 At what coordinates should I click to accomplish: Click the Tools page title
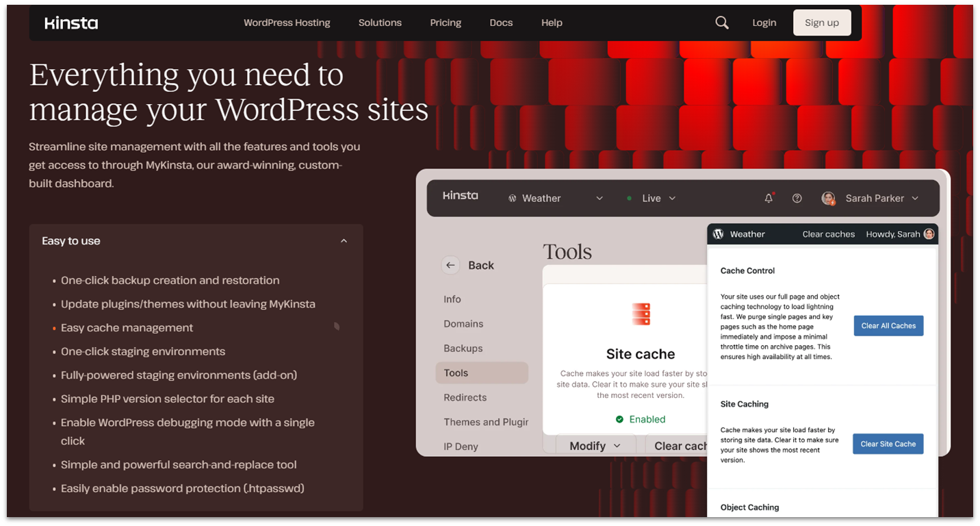click(x=567, y=252)
